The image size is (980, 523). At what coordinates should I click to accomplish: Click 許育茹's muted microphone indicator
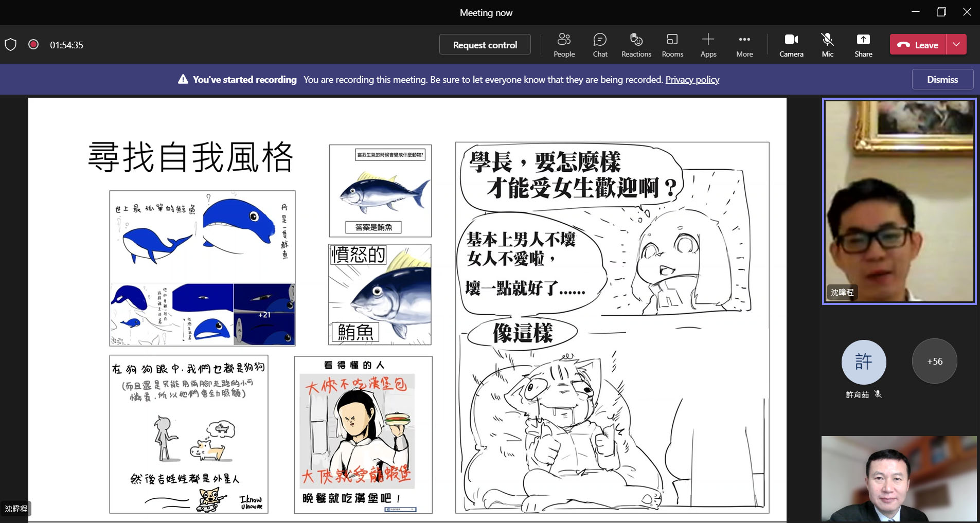pos(878,394)
